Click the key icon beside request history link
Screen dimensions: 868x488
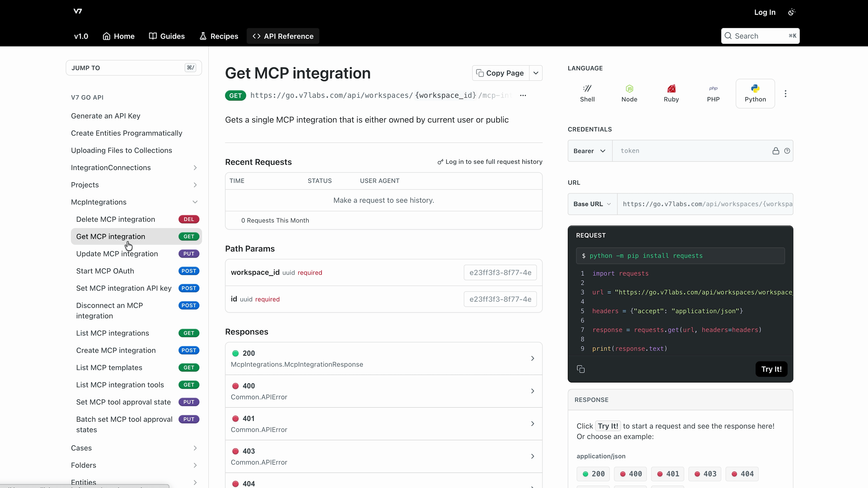click(x=440, y=162)
